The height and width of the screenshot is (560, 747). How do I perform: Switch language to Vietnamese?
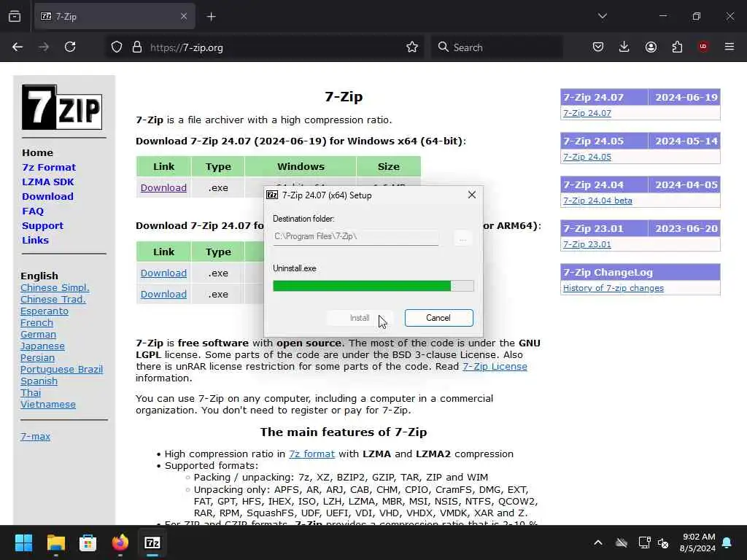click(48, 404)
